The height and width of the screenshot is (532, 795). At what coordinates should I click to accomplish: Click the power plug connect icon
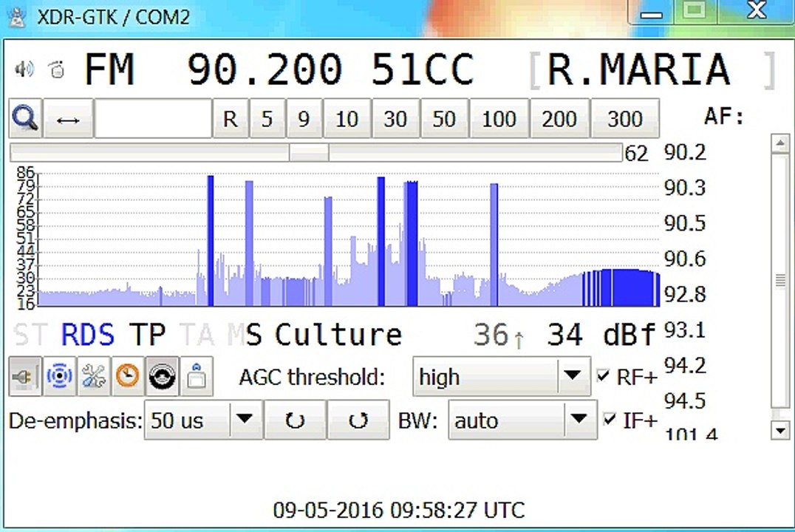pyautogui.click(x=25, y=376)
